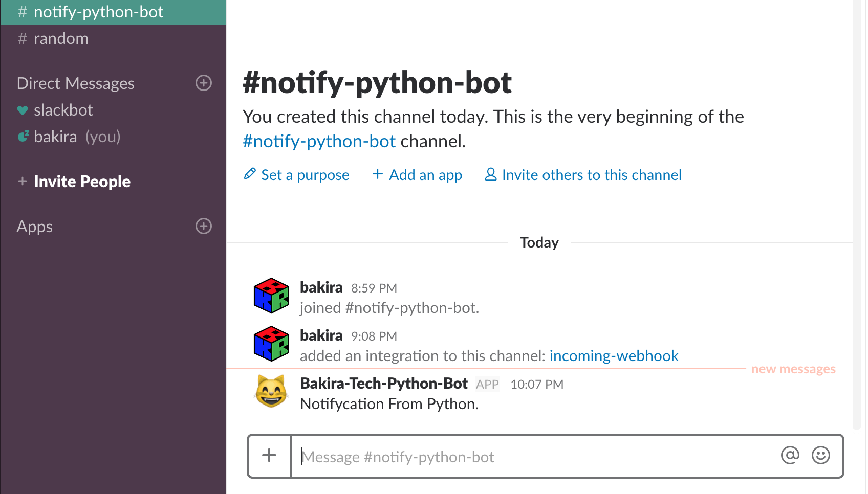Click the plus icon before Invite People
The width and height of the screenshot is (868, 494).
point(23,181)
